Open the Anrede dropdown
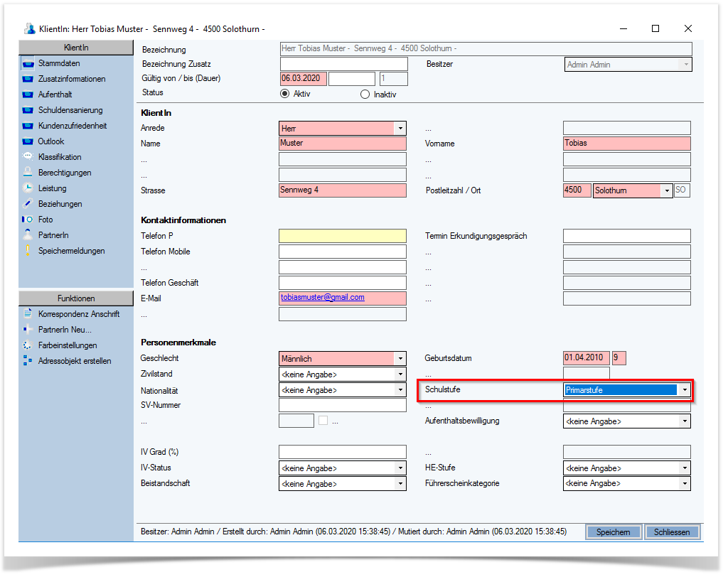 (400, 129)
